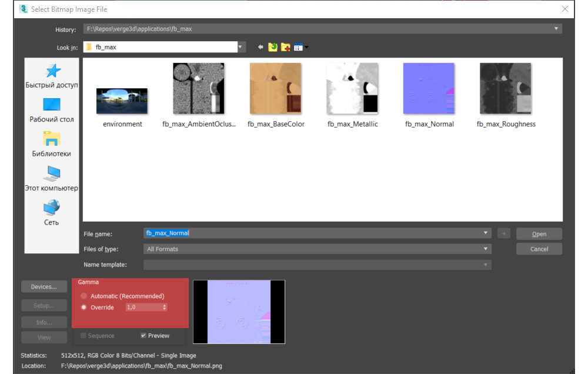Uncheck the Preview checkbox
Image resolution: width=588 pixels, height=374 pixels.
143,336
